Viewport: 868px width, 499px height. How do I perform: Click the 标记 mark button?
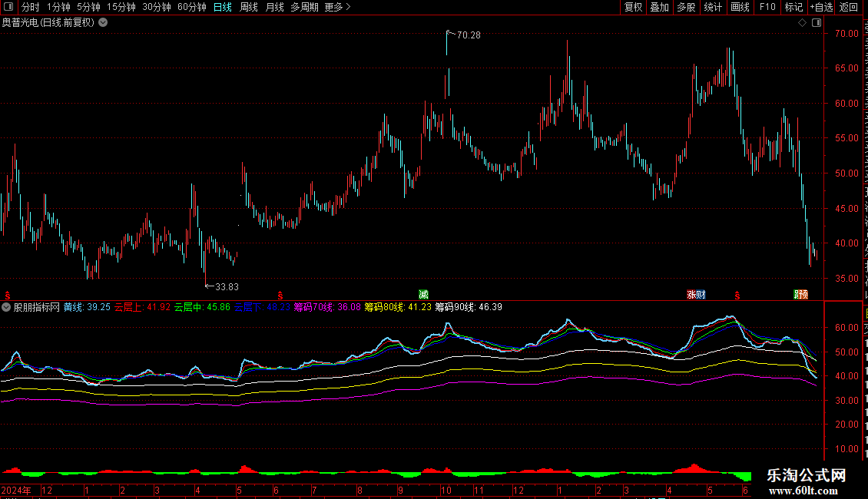click(x=793, y=7)
